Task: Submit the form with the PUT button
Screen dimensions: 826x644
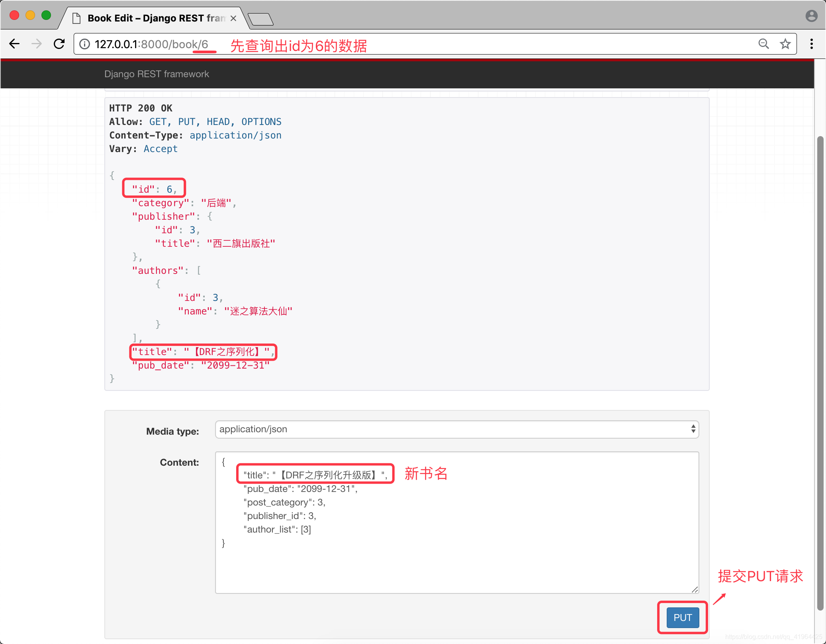Action: 683,618
